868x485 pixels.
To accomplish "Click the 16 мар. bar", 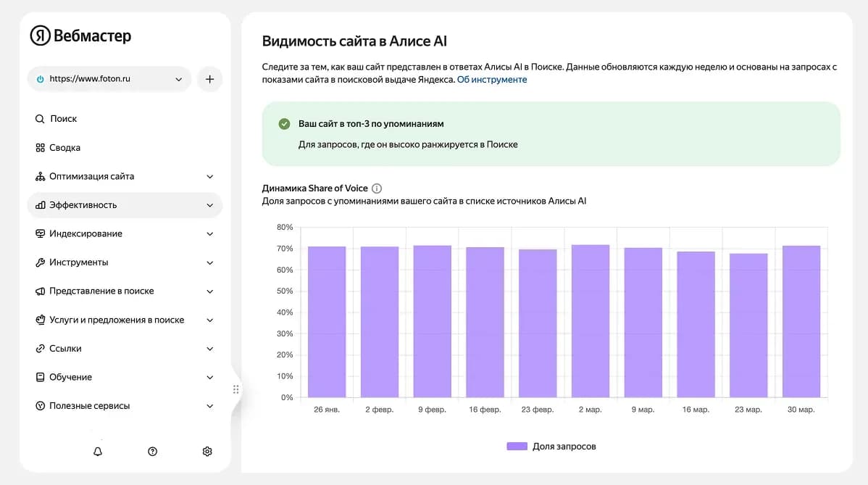I will (x=696, y=325).
